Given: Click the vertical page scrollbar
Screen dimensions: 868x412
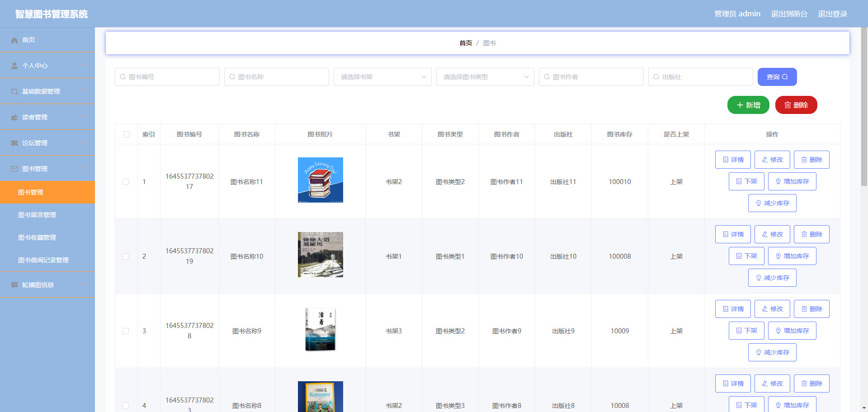Looking at the screenshot, I should (864, 107).
